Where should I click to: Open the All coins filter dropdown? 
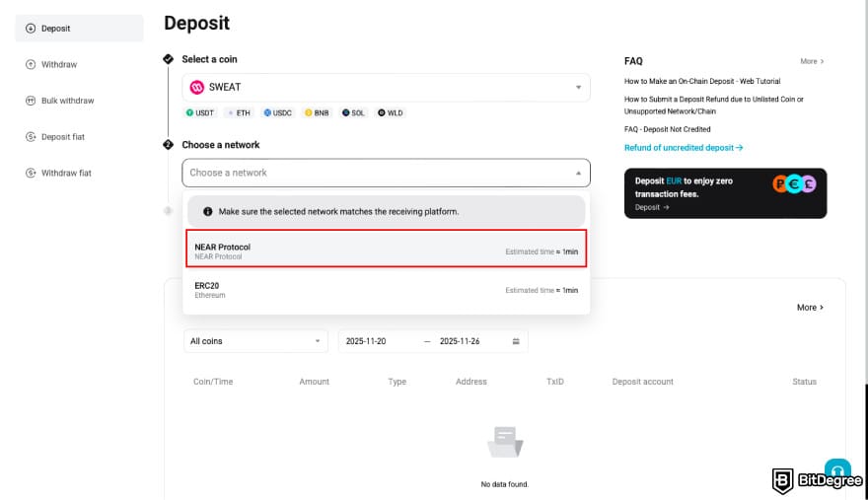[x=255, y=341]
